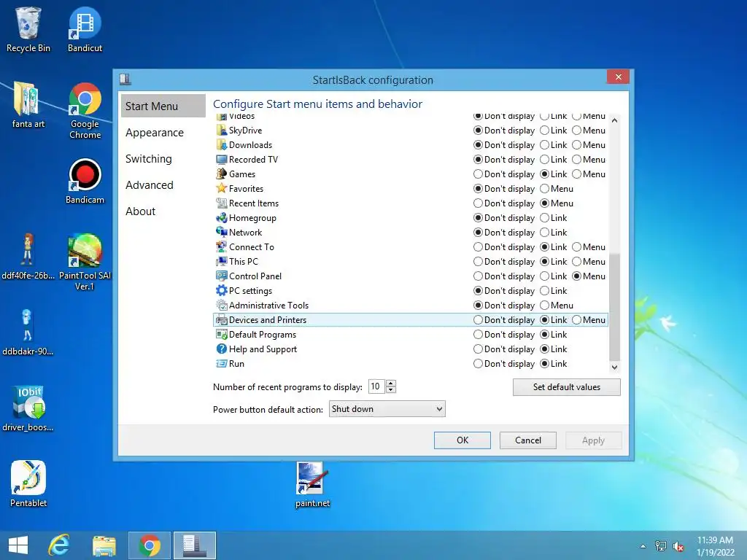Viewport: 747px width, 560px height.
Task: Select the Connect To row label
Action: 252,246
